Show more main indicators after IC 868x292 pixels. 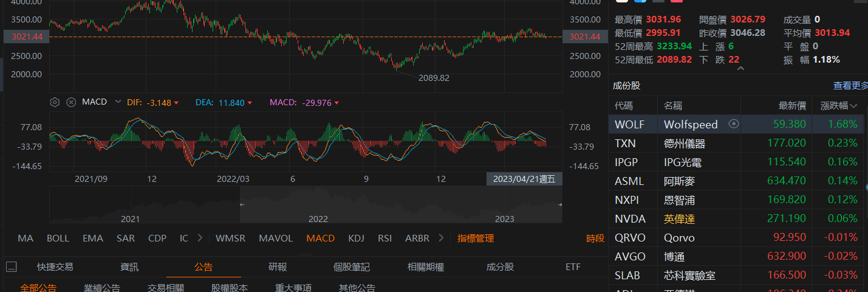(x=200, y=238)
